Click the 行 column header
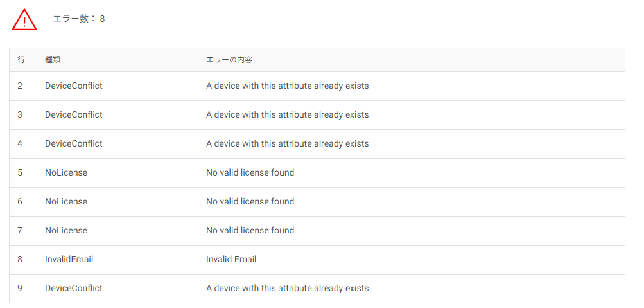The image size is (644, 308). coord(21,60)
